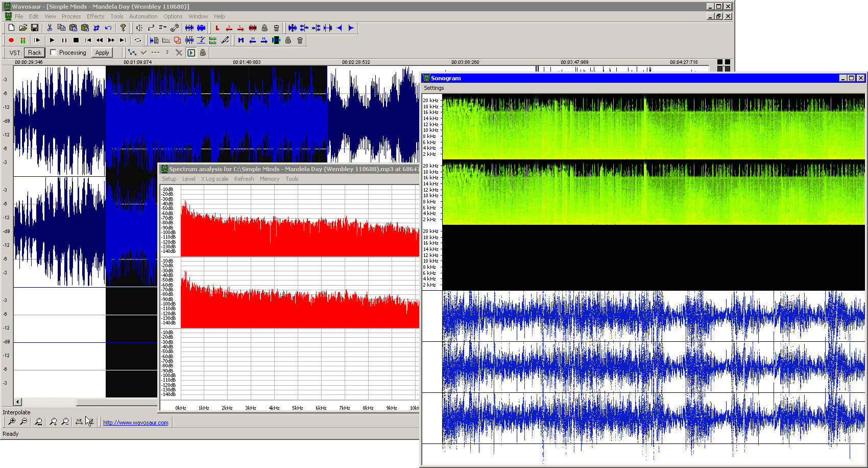Click the yellow question mark Help icon
This screenshot has height=468, width=868.
pos(123,28)
